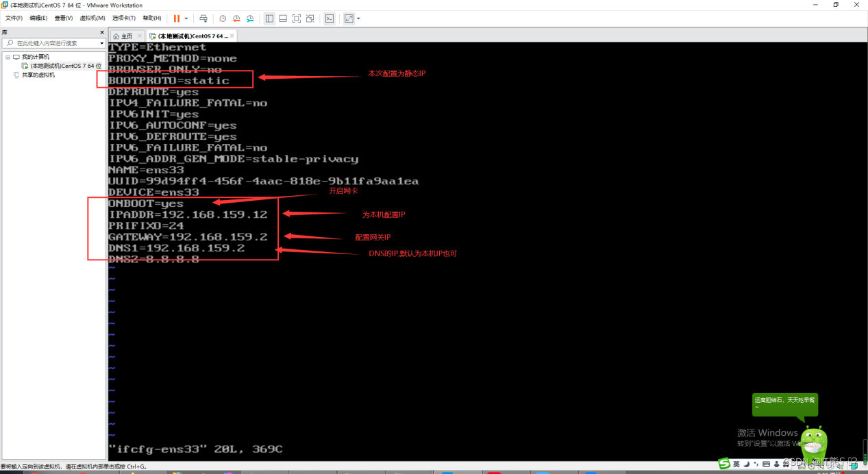Click the IPADDR=192.168.159.12 line
The height and width of the screenshot is (474, 868).
[188, 214]
